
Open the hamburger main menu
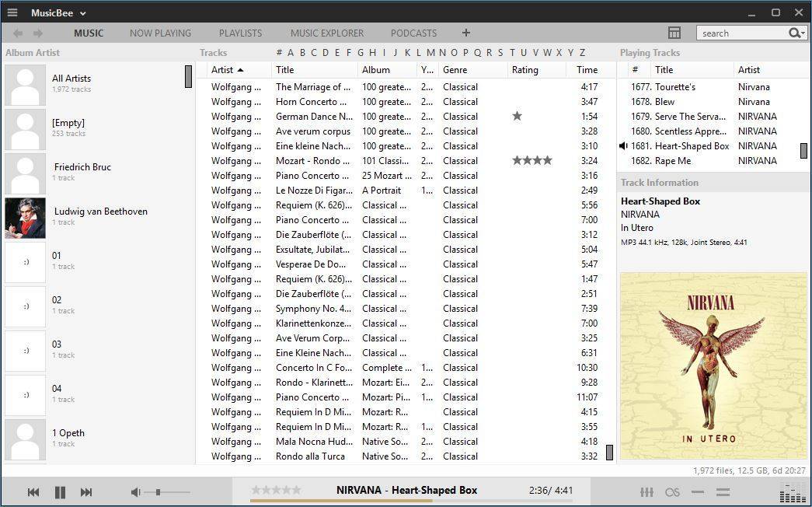pos(12,12)
